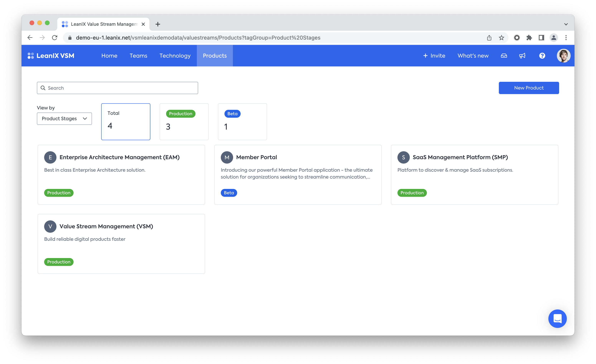Open browser extensions puzzle icon
This screenshot has height=364, width=596.
529,38
